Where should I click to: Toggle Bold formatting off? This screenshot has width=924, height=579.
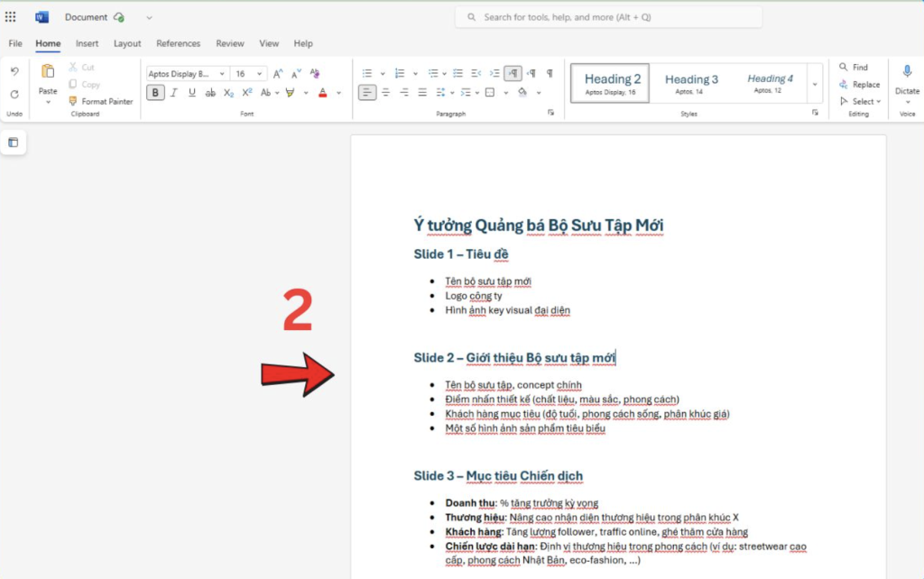155,93
